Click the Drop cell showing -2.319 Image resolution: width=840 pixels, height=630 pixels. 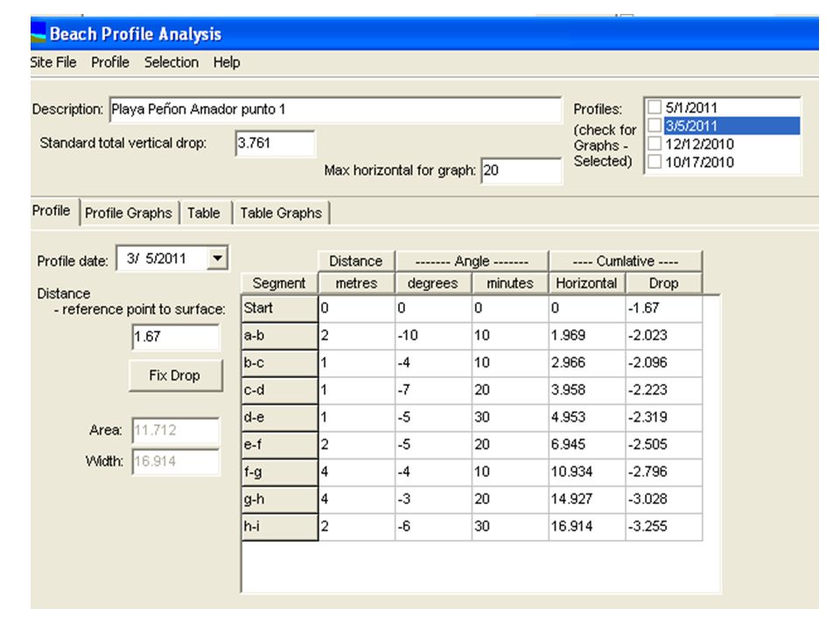pos(664,417)
